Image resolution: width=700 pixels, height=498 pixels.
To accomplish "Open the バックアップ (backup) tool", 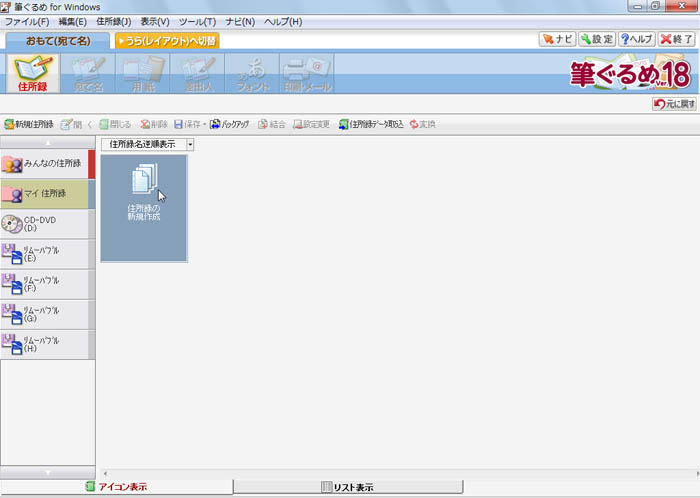I will tap(229, 124).
